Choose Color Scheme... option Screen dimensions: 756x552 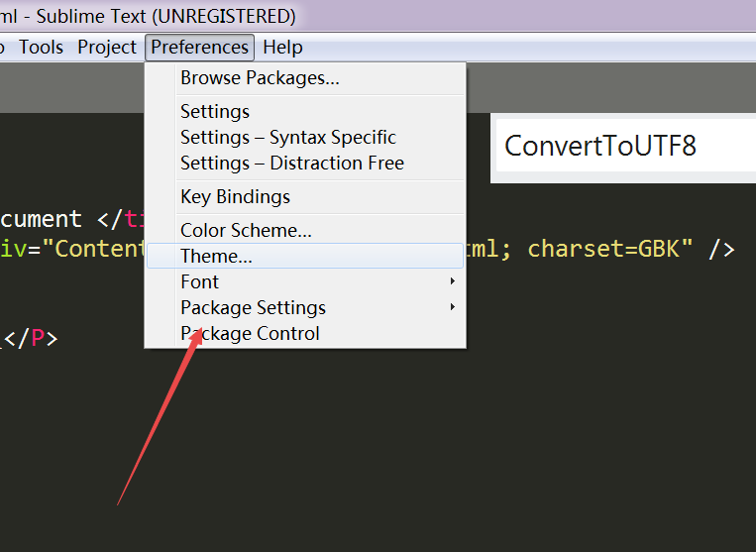(305, 230)
